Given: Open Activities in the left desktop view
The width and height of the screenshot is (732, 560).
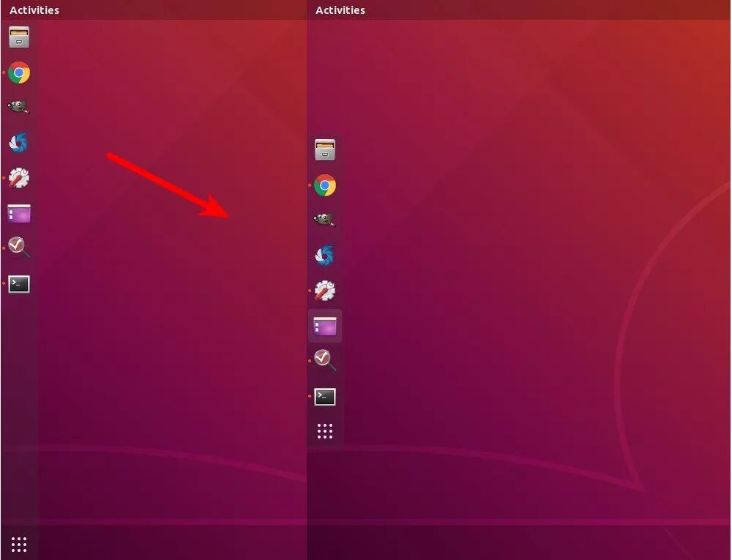Looking at the screenshot, I should click(34, 10).
